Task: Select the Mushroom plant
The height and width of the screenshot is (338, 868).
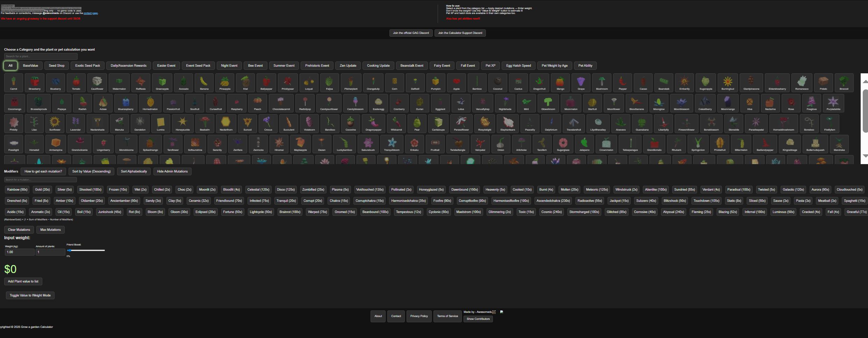Action: [602, 83]
